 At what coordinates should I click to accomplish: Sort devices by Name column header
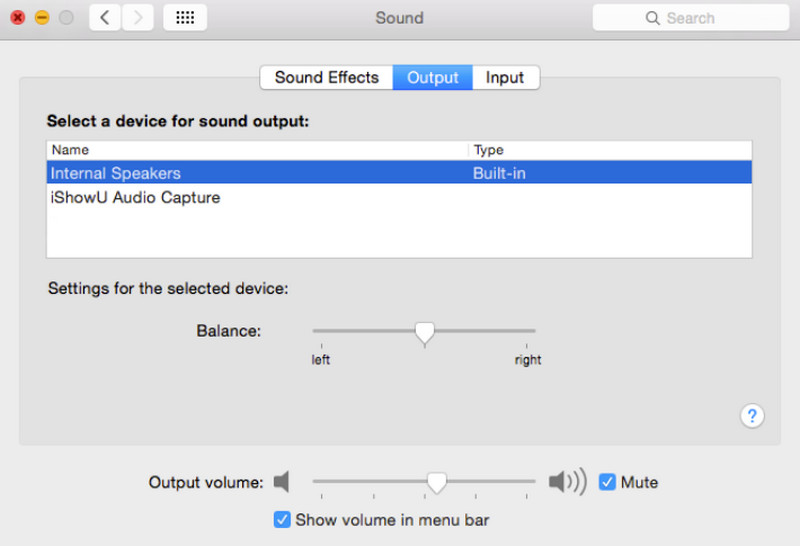70,150
